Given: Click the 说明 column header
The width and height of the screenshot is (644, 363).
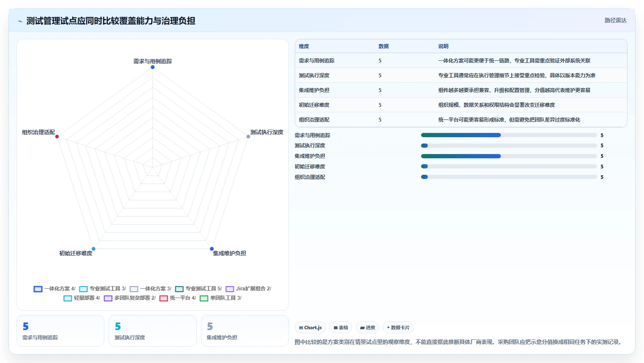Looking at the screenshot, I should (x=443, y=46).
